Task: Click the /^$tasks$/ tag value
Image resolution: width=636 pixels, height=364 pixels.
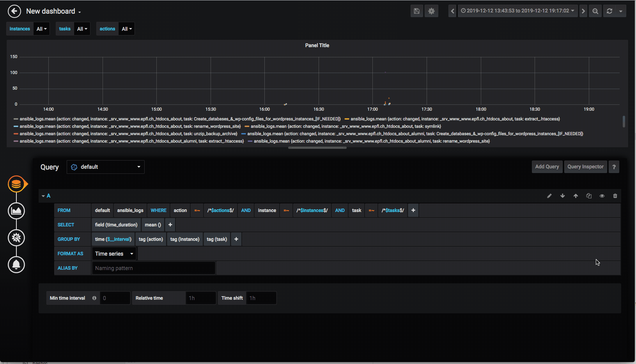Action: coord(393,210)
